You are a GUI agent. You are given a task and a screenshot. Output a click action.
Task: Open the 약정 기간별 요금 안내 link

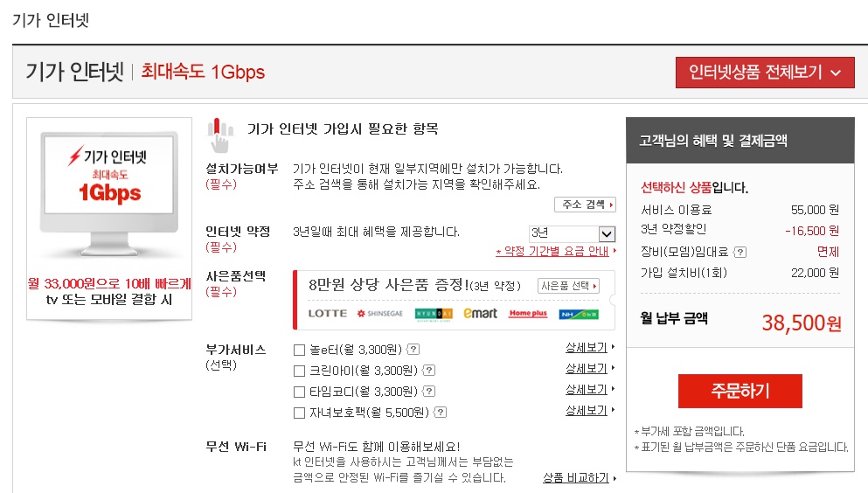click(x=555, y=252)
